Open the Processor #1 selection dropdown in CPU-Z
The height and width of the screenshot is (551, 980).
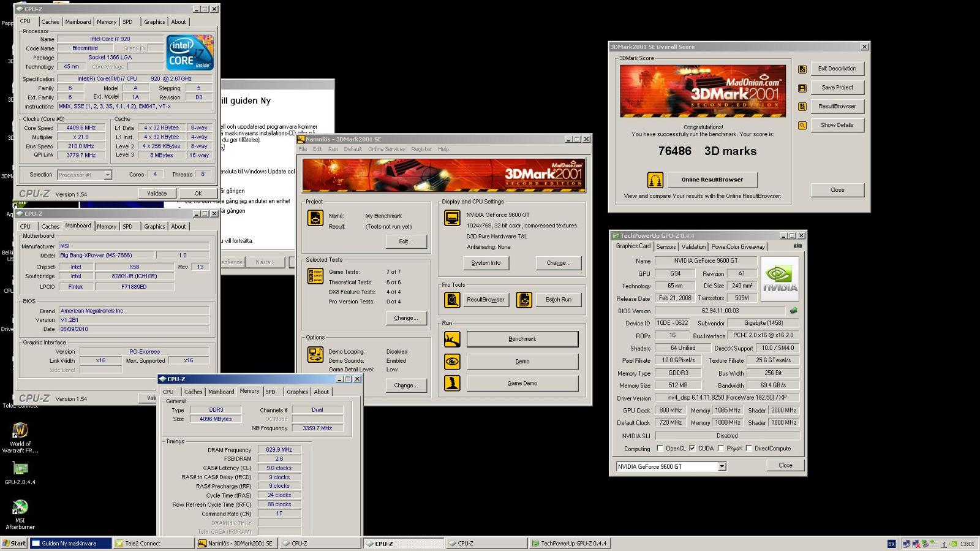pos(108,175)
